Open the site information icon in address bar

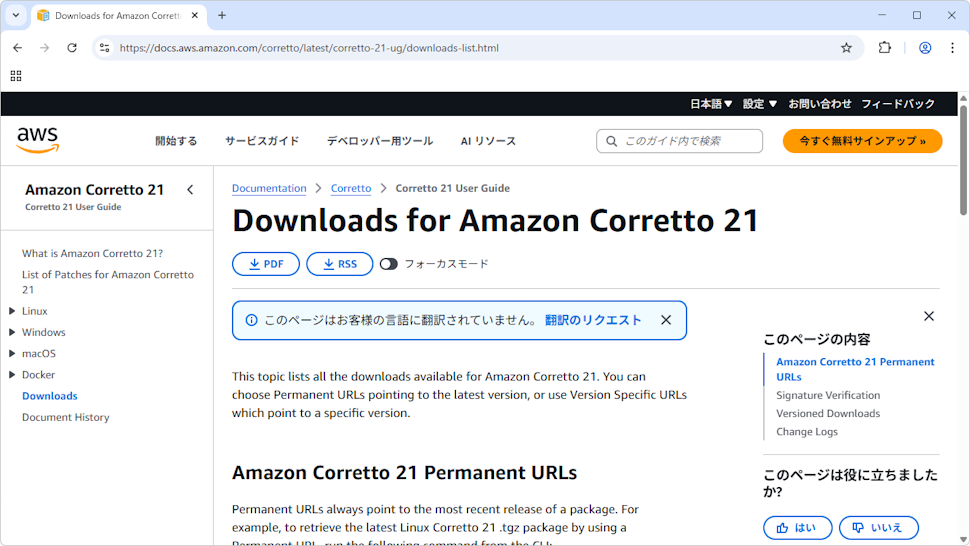105,48
